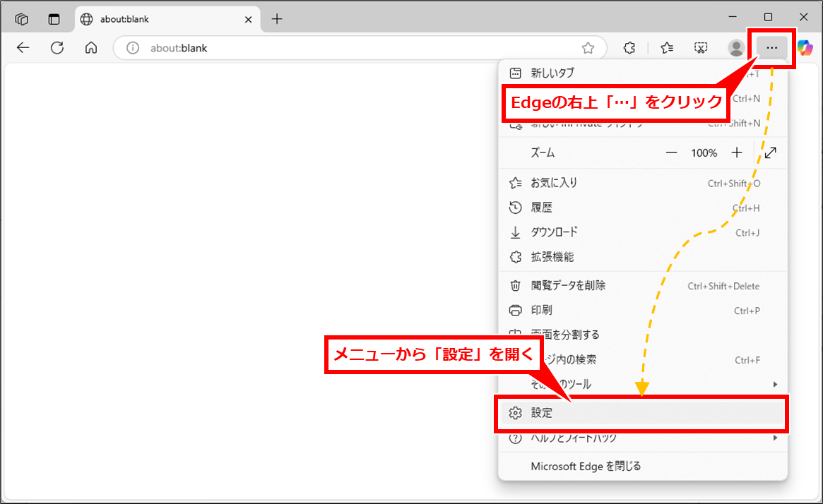The height and width of the screenshot is (504, 823).
Task: Add page to favorites with the star icon
Action: point(588,48)
